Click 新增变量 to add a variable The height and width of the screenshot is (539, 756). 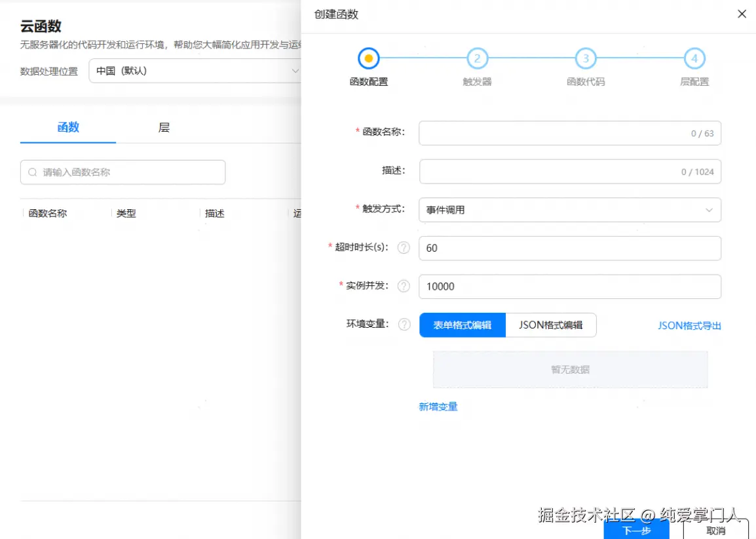pos(438,407)
